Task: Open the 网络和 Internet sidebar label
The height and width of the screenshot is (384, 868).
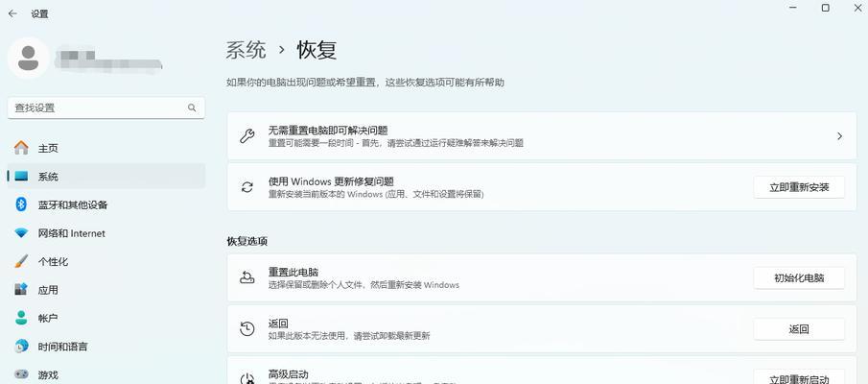Action: click(71, 233)
